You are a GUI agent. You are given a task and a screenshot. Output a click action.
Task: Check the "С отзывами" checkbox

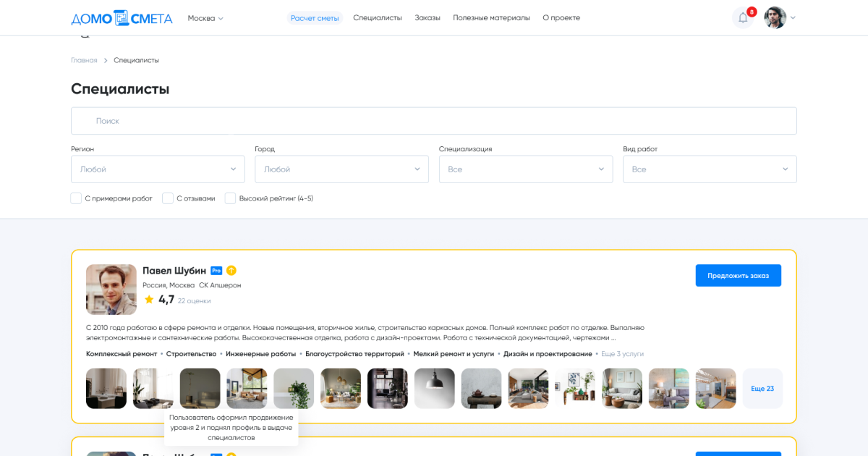pyautogui.click(x=168, y=198)
